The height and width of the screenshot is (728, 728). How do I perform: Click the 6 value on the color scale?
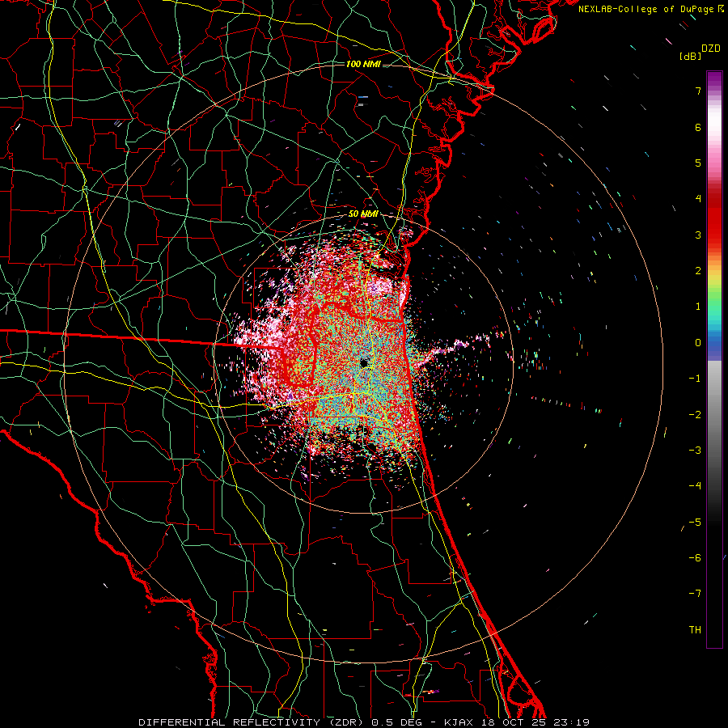coord(698,127)
